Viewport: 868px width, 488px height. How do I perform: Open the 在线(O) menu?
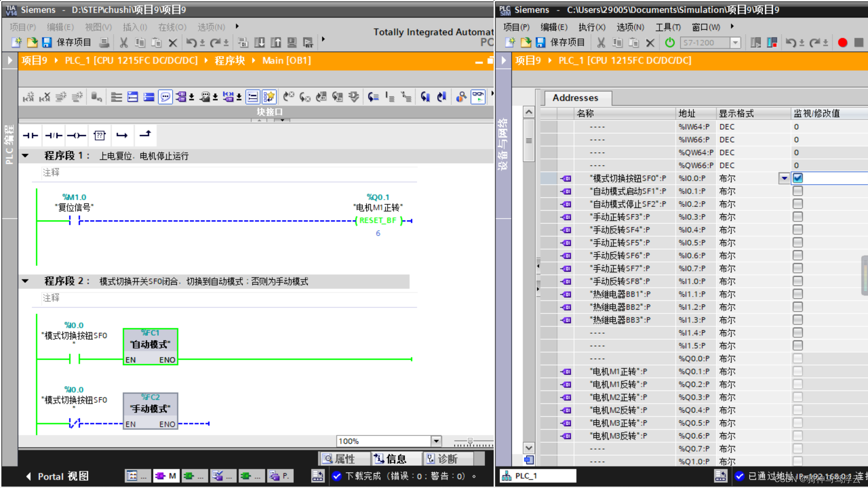tap(172, 27)
